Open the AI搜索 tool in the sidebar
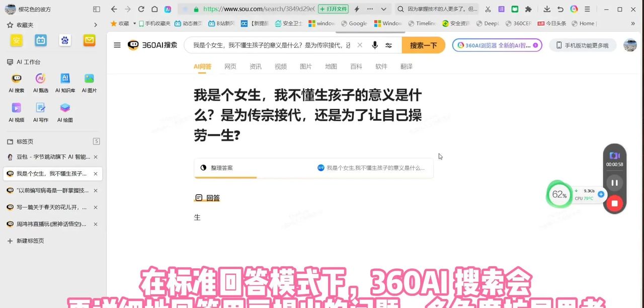This screenshot has width=644, height=308. [x=17, y=81]
